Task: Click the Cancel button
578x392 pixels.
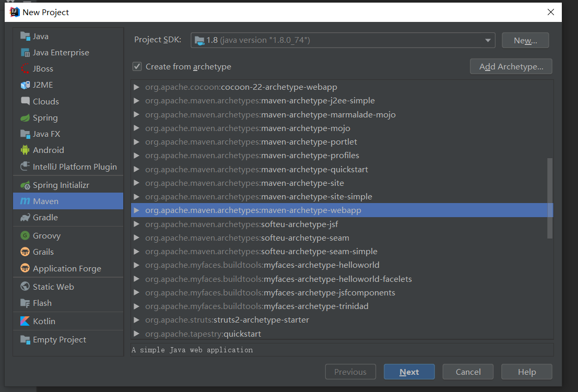Action: coord(468,372)
